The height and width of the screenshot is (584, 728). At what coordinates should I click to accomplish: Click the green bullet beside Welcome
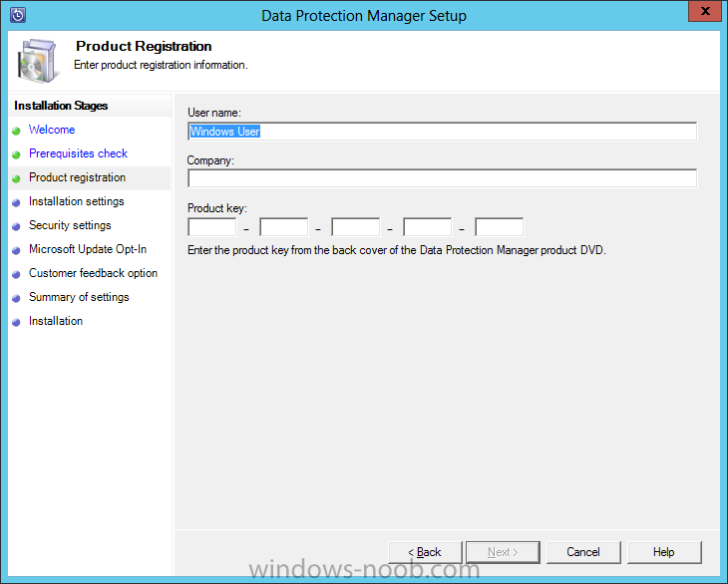click(16, 131)
